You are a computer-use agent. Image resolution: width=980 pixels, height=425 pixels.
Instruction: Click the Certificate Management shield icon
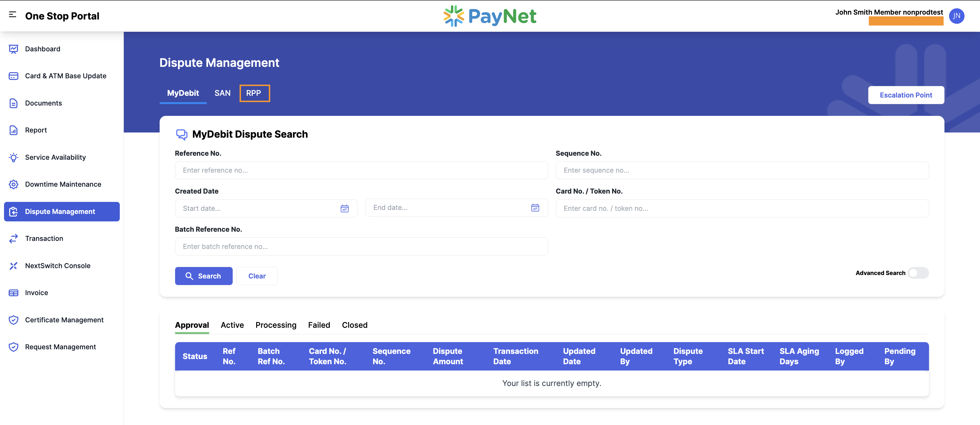click(x=13, y=320)
